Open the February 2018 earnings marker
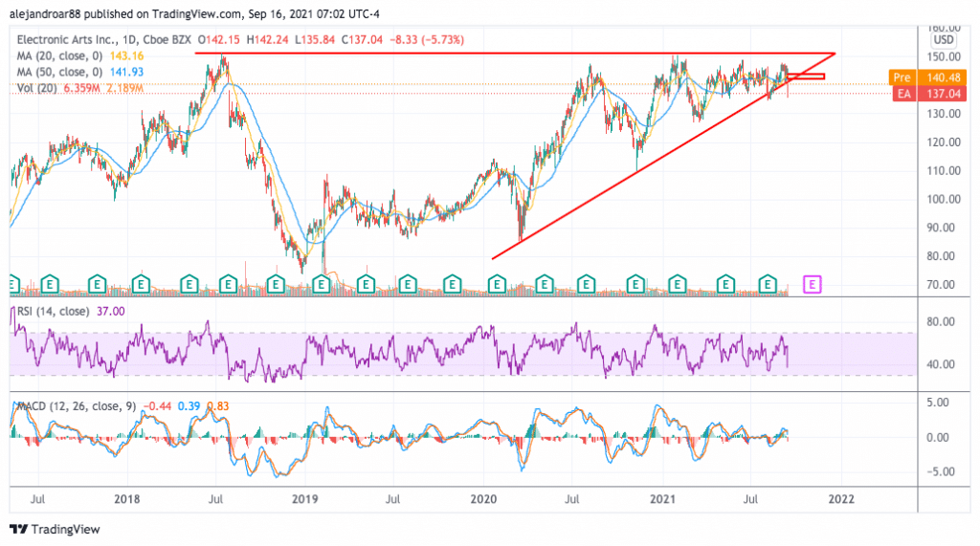 141,285
